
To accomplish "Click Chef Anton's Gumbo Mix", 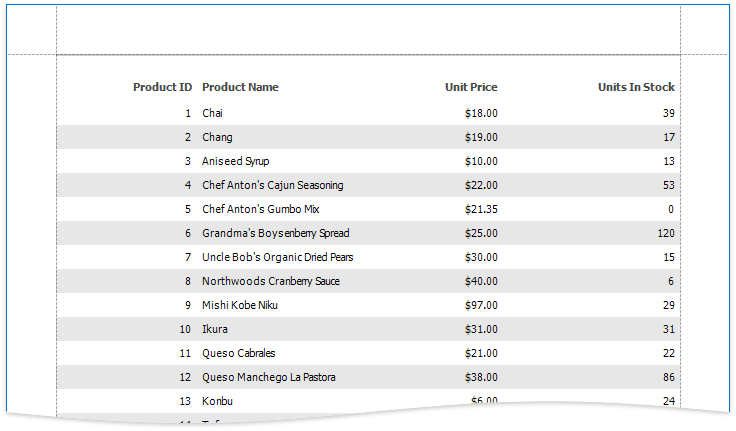I will [260, 209].
